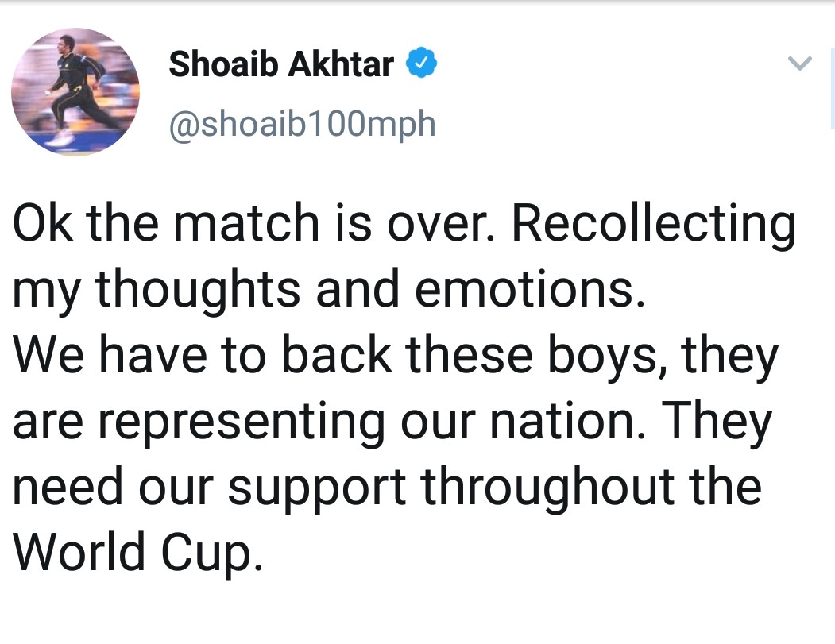The width and height of the screenshot is (835, 644).
Task: Click the word "need" in the tweet
Action: 67,485
